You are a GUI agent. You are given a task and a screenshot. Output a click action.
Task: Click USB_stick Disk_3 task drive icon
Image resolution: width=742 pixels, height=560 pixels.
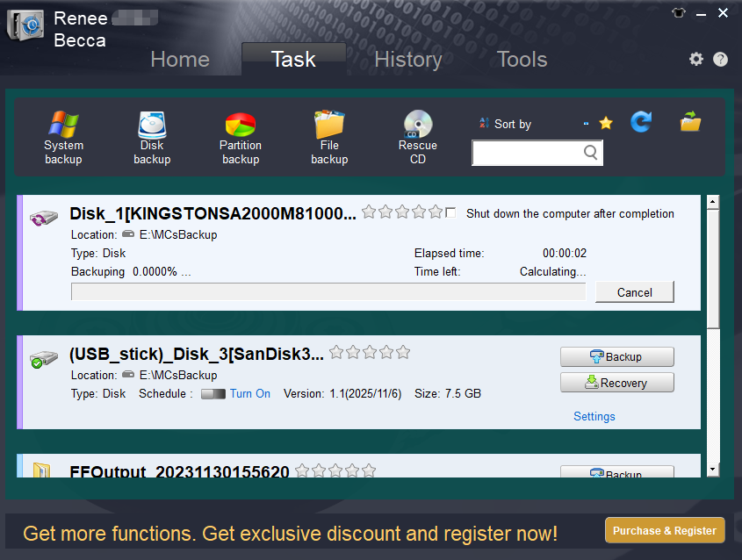44,358
